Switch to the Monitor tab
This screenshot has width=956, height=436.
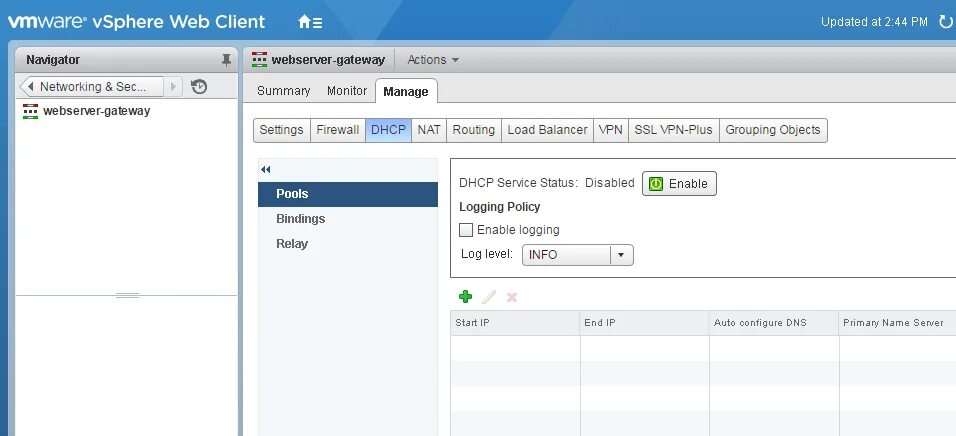(x=347, y=91)
